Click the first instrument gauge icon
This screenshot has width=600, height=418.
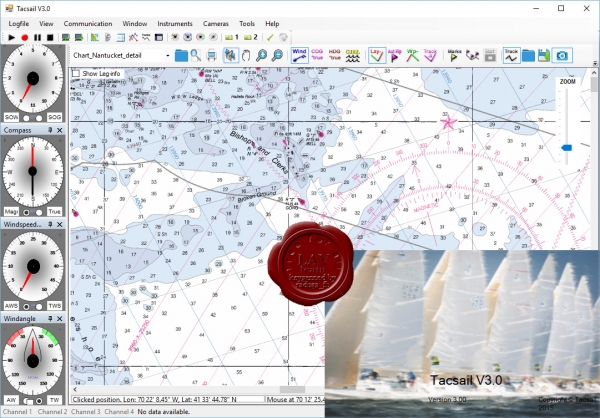point(175,37)
